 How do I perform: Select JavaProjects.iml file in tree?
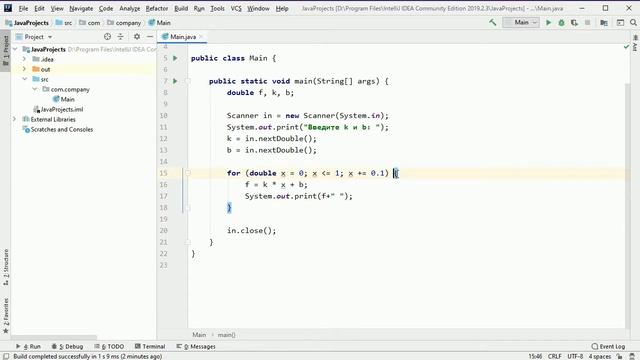tap(58, 109)
